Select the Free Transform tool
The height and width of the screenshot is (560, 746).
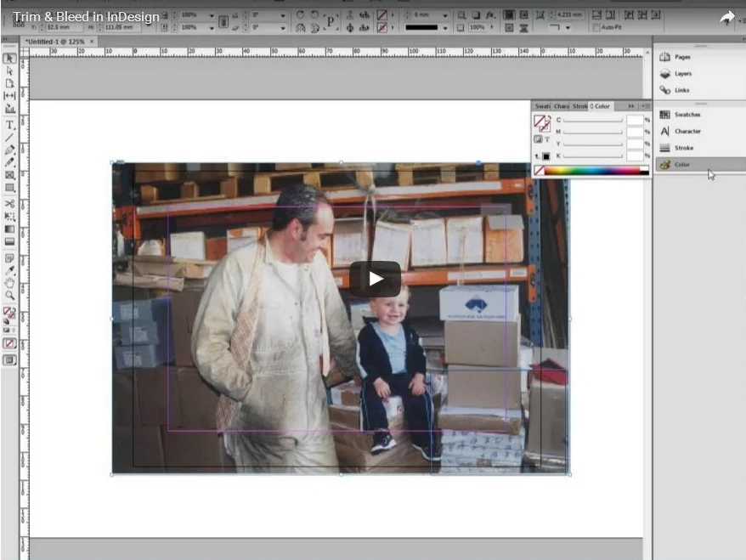coord(9,217)
